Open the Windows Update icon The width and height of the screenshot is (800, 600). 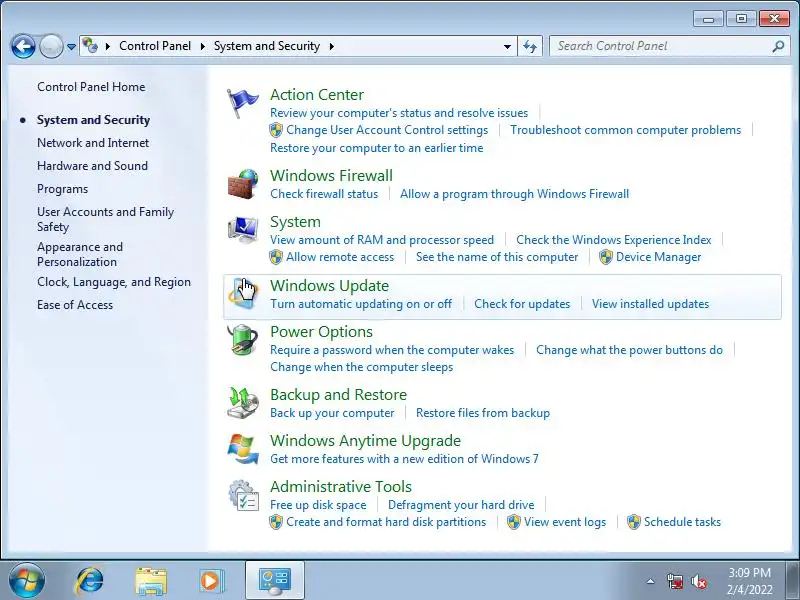tap(243, 294)
